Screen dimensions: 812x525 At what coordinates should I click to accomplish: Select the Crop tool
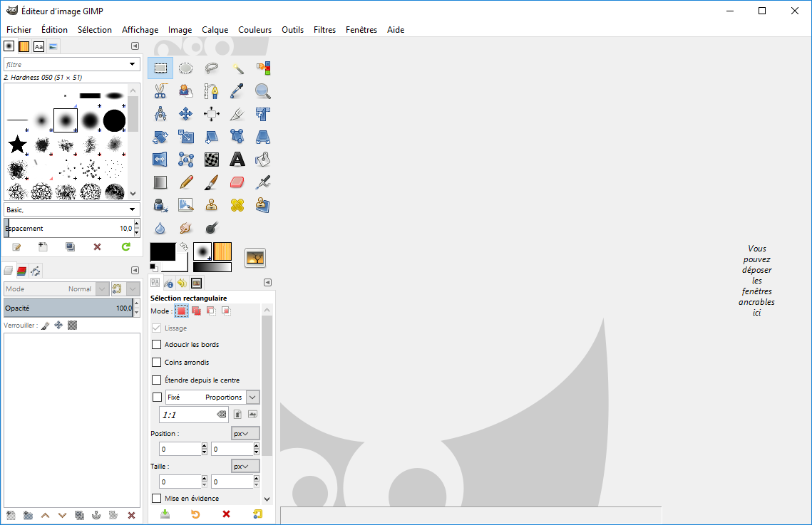click(x=237, y=114)
